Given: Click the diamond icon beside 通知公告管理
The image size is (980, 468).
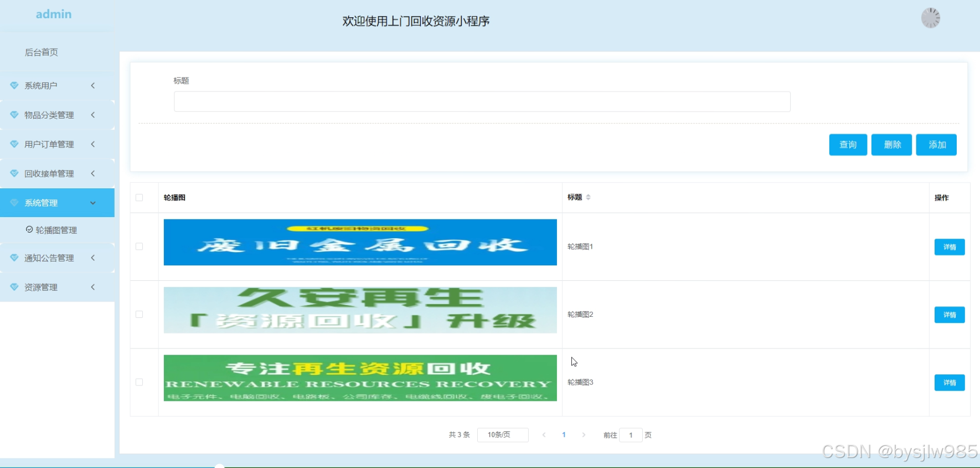Looking at the screenshot, I should pos(14,258).
